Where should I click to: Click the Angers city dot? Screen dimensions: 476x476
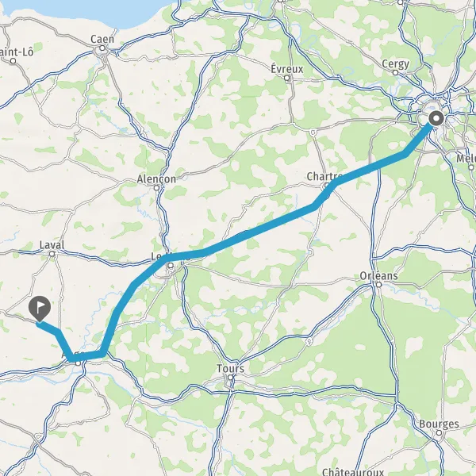click(x=78, y=363)
